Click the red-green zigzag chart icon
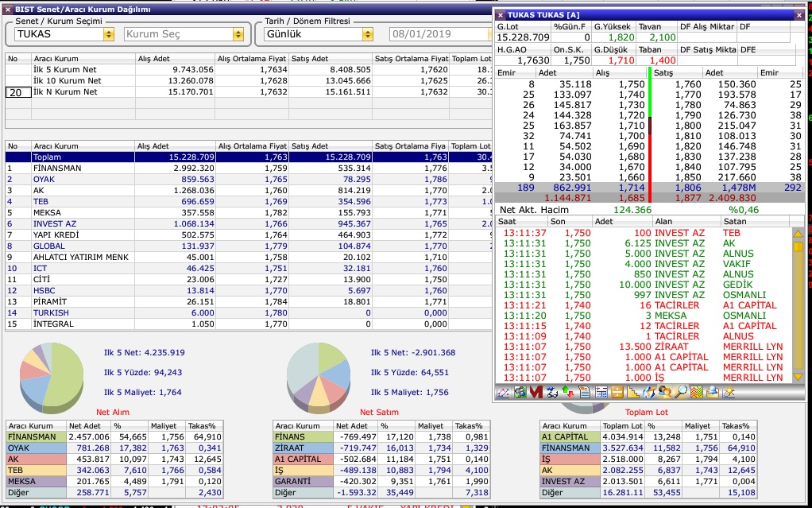812x508 pixels. pos(697,393)
